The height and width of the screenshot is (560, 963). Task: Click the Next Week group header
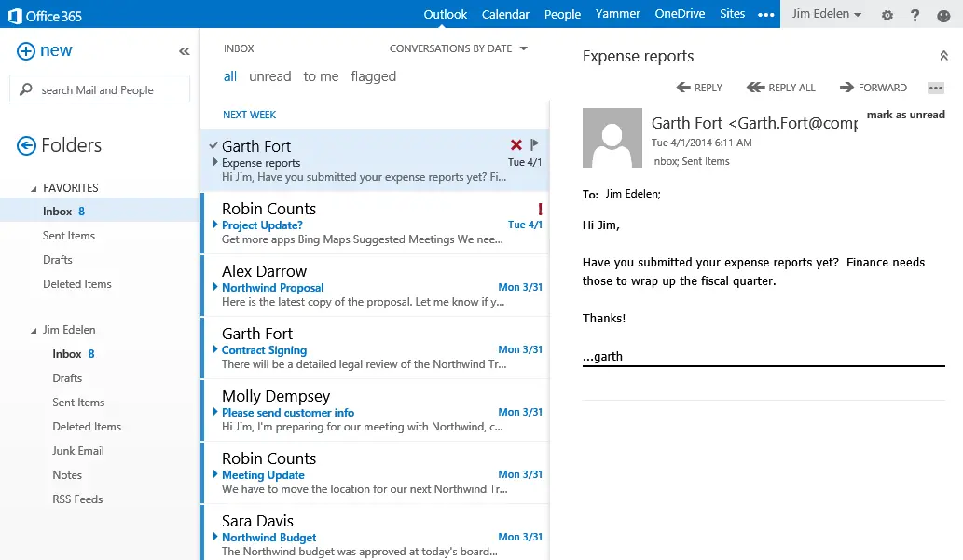[x=249, y=115]
